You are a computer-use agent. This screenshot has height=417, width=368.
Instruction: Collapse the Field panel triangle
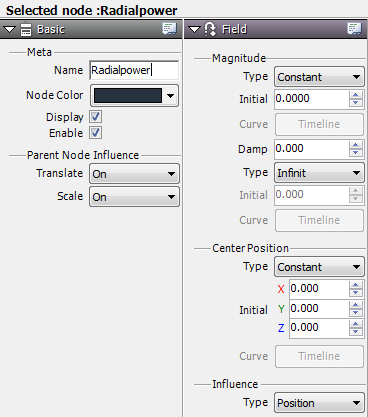[x=194, y=30]
